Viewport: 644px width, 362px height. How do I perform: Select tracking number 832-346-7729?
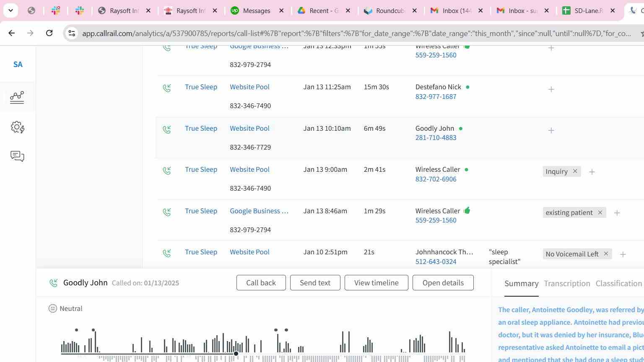[250, 147]
